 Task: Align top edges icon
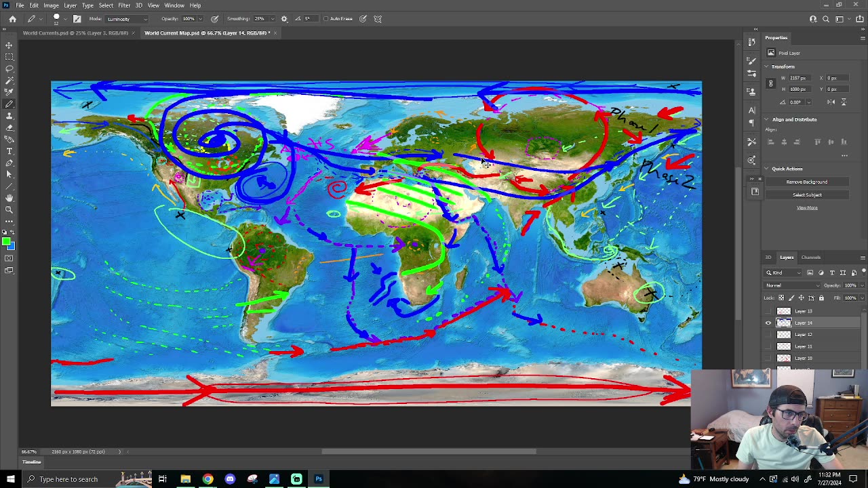point(818,142)
